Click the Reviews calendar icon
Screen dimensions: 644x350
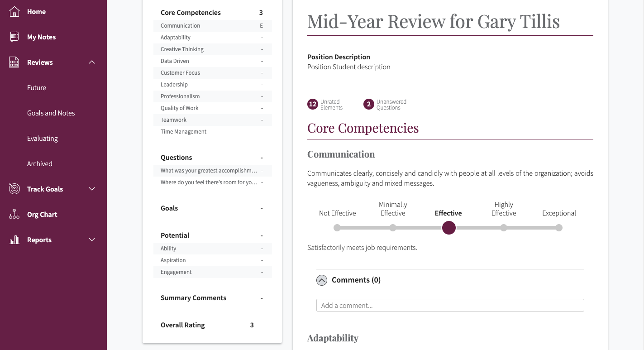pos(14,62)
